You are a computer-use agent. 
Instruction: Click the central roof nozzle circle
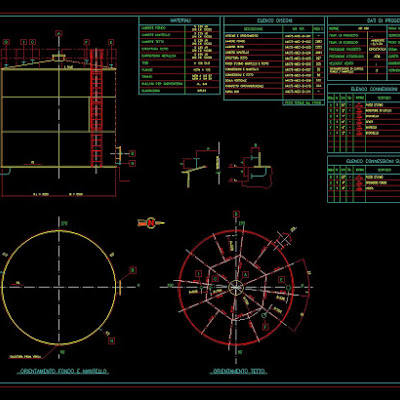(236, 287)
